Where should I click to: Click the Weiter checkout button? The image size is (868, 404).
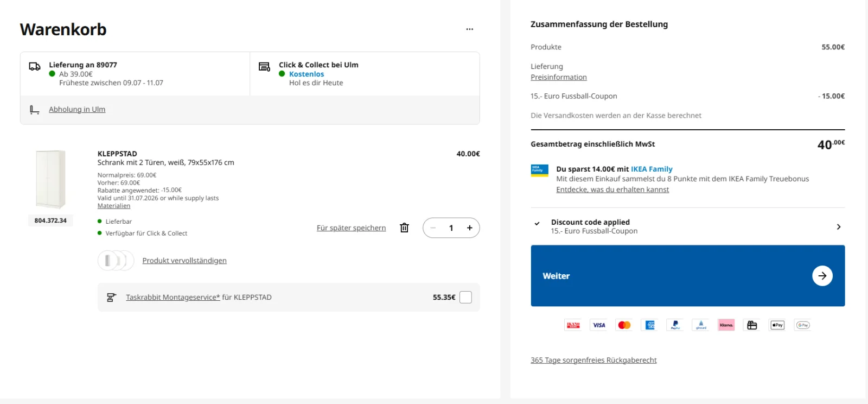(687, 276)
